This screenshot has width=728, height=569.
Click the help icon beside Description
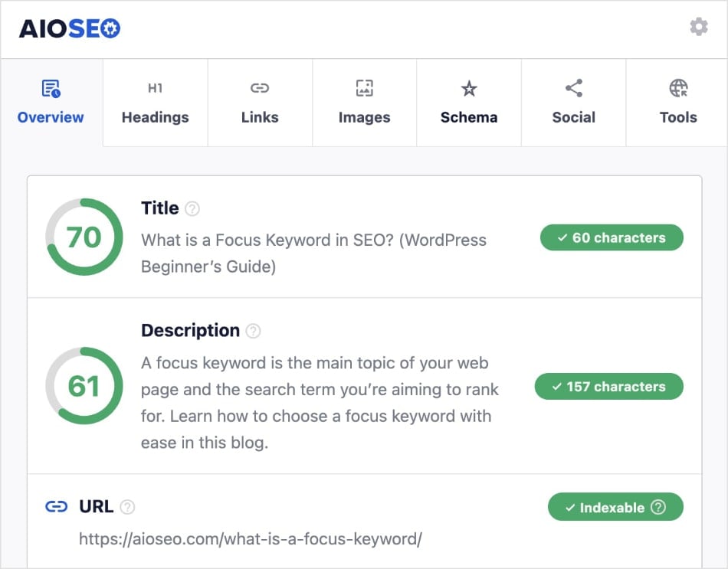point(254,331)
